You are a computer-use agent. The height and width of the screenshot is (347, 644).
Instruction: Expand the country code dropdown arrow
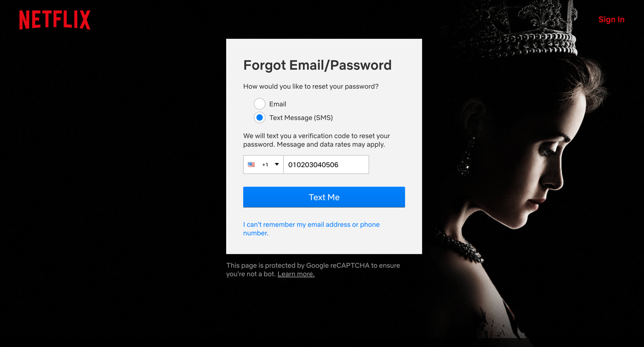(x=277, y=165)
